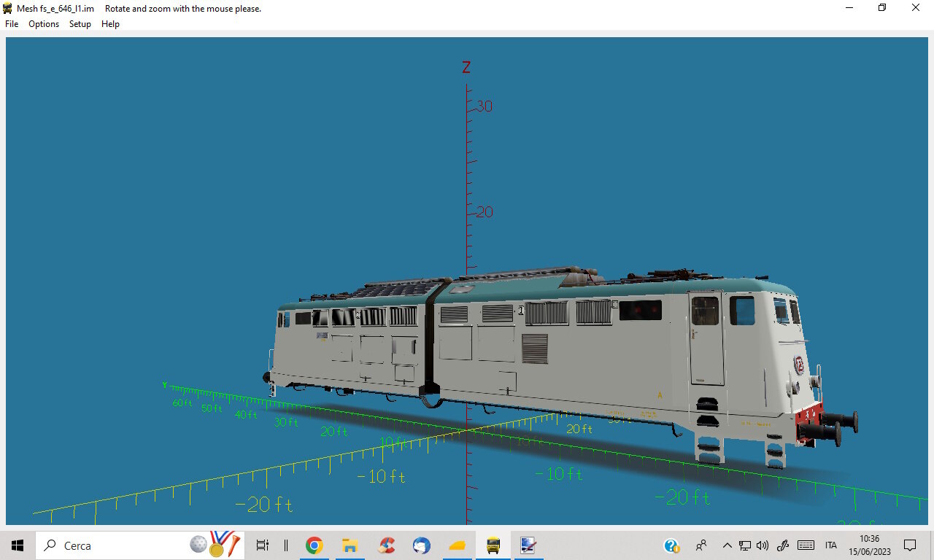Open Thunderbird from the taskbar

click(422, 545)
